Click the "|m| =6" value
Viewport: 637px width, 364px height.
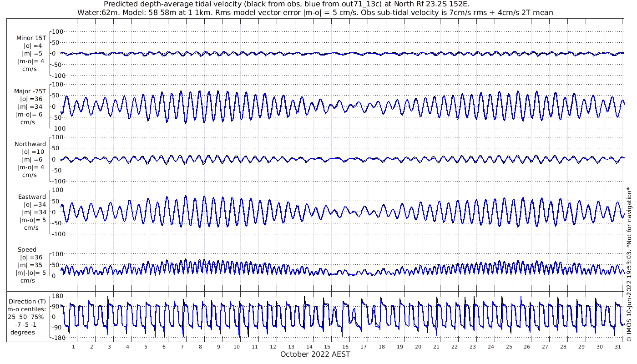tap(33, 159)
